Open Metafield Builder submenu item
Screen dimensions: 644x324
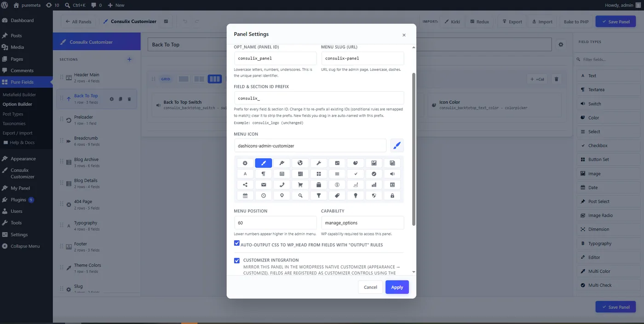(x=19, y=94)
